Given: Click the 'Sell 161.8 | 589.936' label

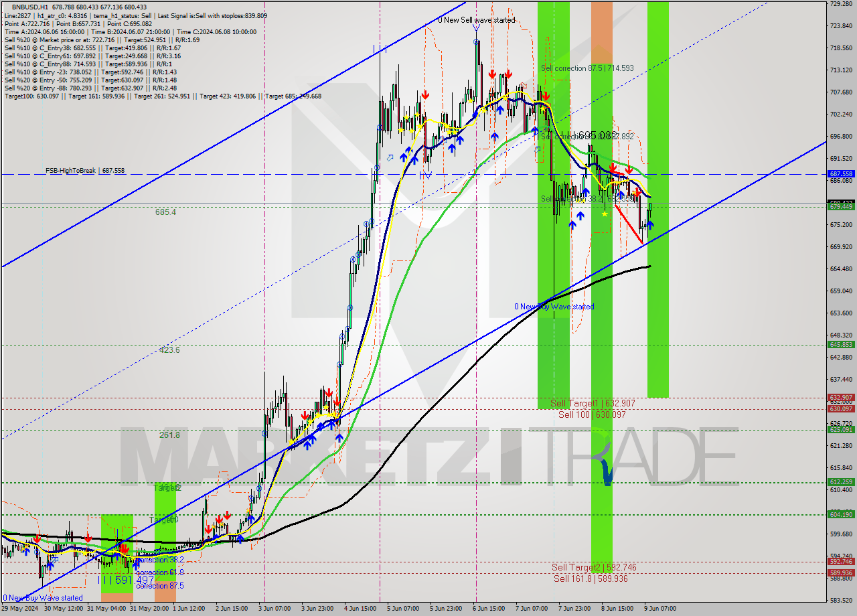Looking at the screenshot, I should 591,579.
